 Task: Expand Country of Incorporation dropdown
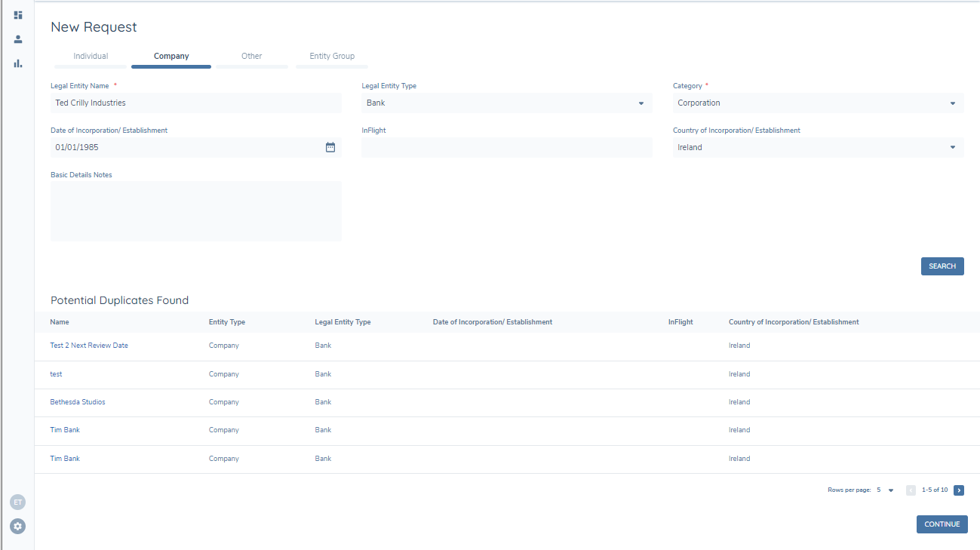coord(952,147)
